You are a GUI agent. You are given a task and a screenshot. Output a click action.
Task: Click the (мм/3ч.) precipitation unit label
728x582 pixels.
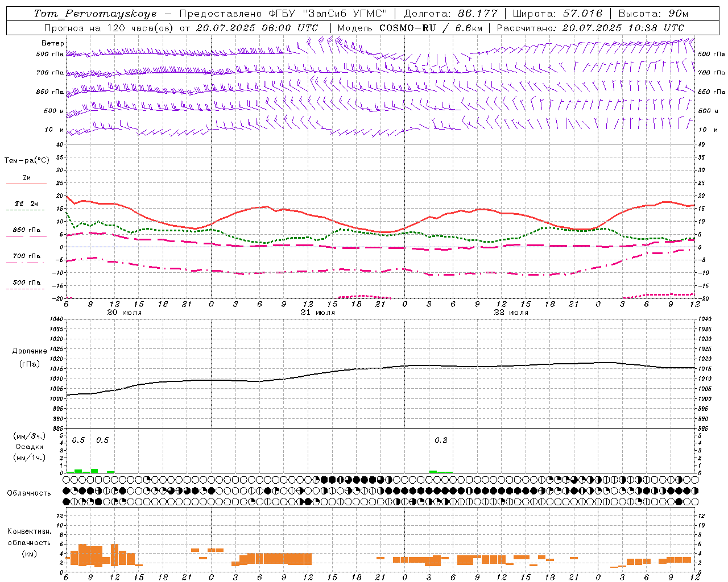point(30,436)
